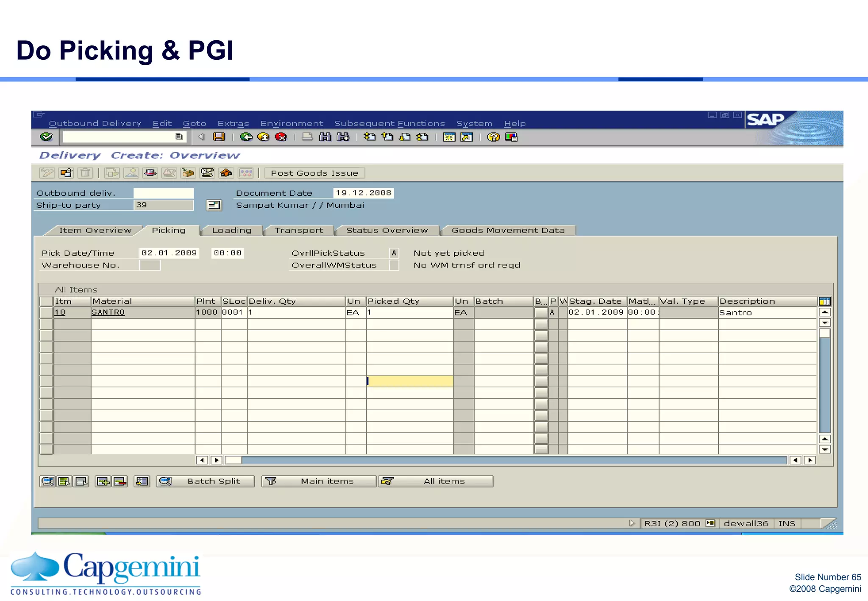Click the hat Header Details icon
The width and height of the screenshot is (868, 601).
click(x=150, y=173)
